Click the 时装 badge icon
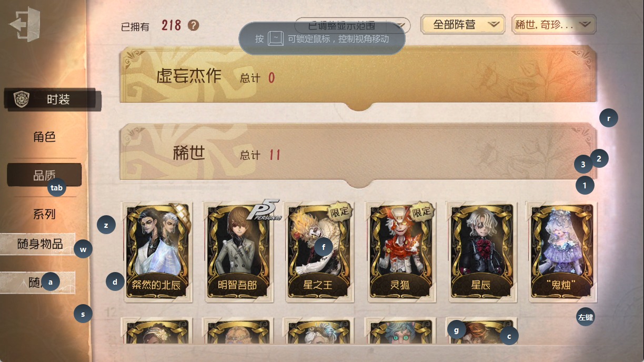 click(22, 99)
